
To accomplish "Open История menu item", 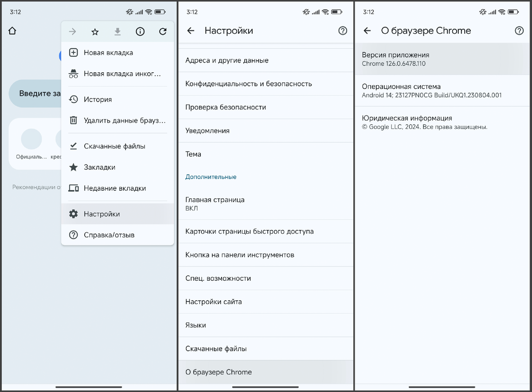I will tap(117, 99).
